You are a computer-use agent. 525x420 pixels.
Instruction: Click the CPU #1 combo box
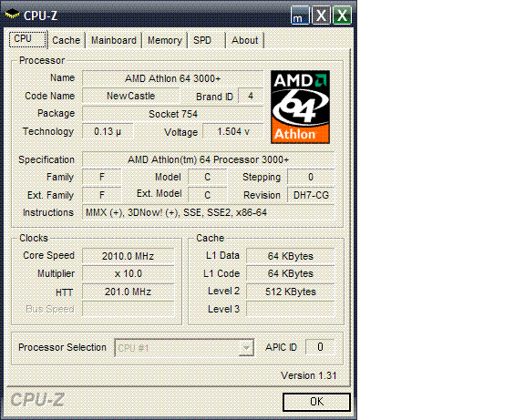(x=184, y=348)
